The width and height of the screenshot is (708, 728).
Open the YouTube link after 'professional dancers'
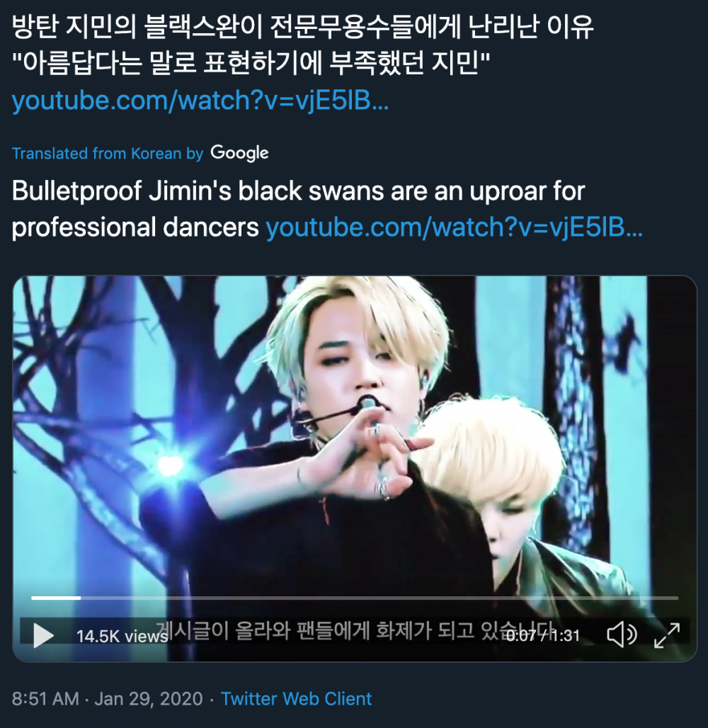pos(454,227)
